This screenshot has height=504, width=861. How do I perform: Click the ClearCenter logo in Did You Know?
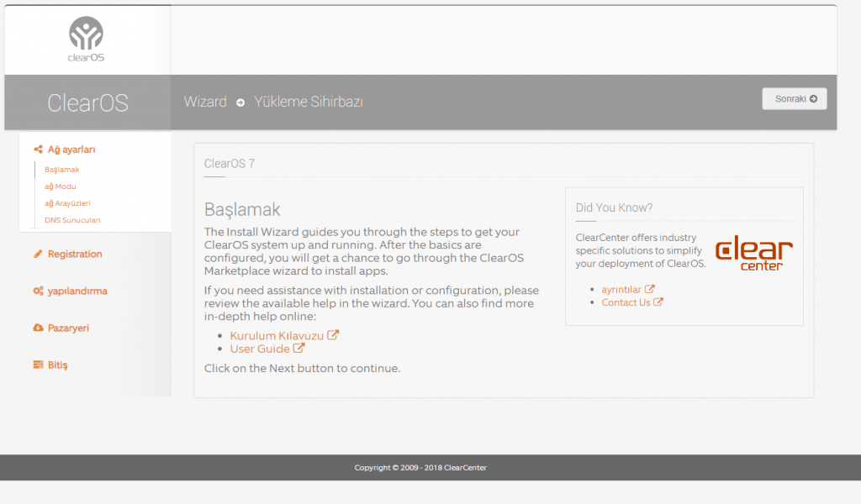click(x=753, y=254)
